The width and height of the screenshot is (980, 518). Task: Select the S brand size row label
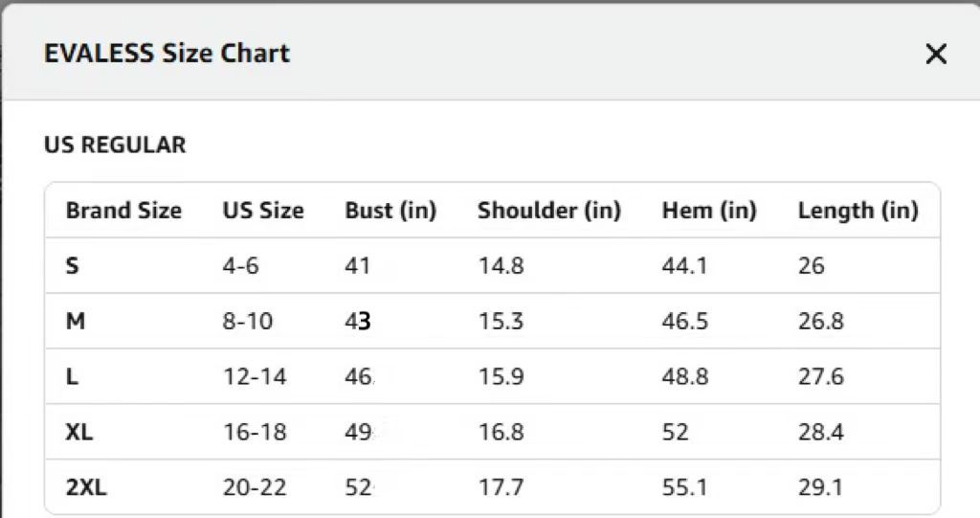coord(72,265)
